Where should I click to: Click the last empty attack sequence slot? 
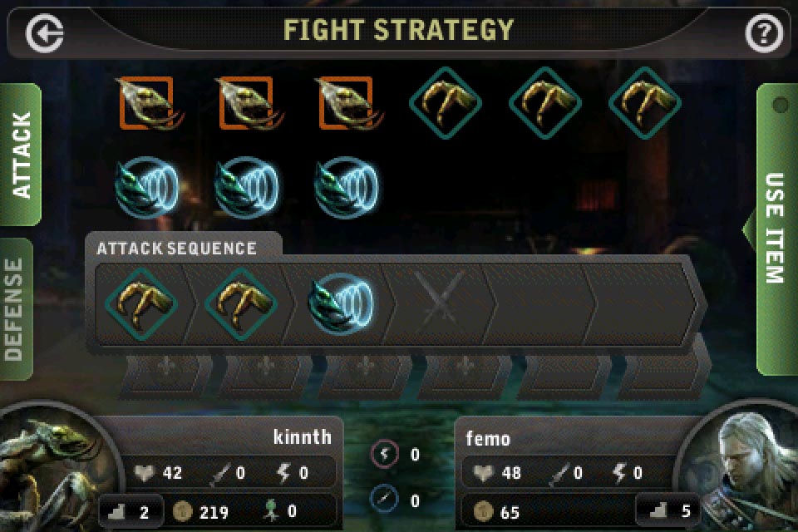tap(643, 304)
